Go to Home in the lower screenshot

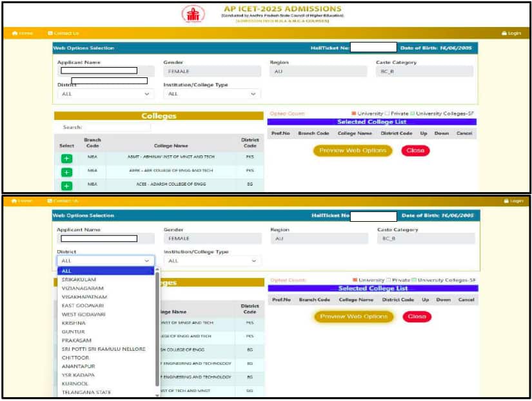click(22, 201)
